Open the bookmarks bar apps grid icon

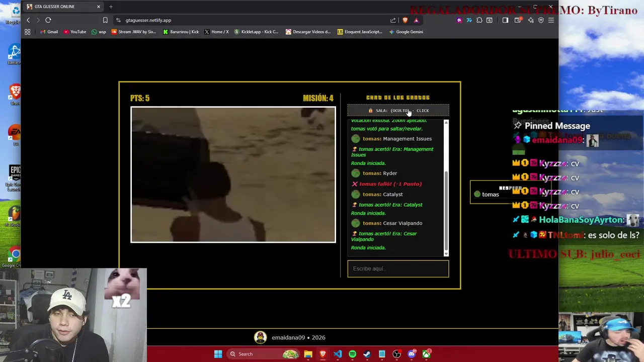[27, 32]
